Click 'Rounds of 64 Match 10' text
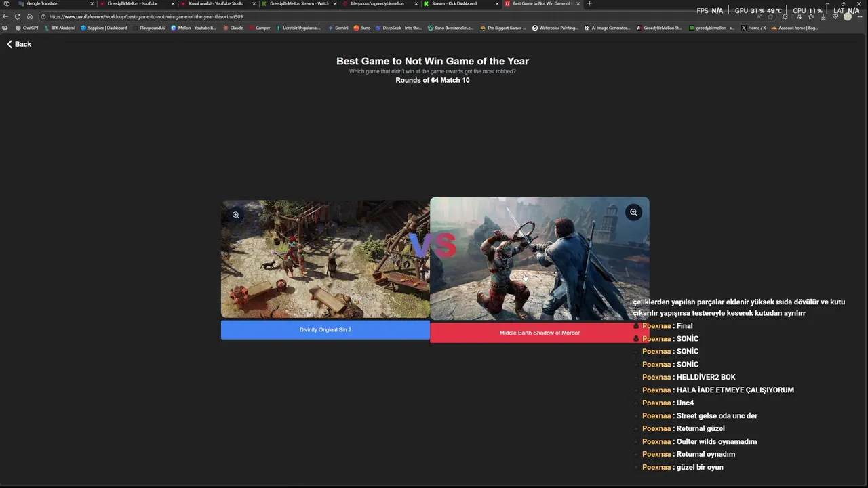The width and height of the screenshot is (868, 488). pyautogui.click(x=433, y=80)
